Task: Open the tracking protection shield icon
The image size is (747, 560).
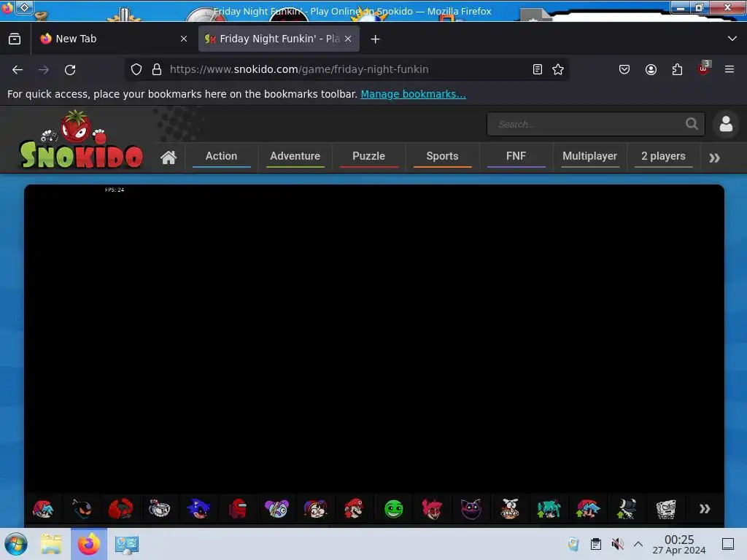Action: coord(136,69)
